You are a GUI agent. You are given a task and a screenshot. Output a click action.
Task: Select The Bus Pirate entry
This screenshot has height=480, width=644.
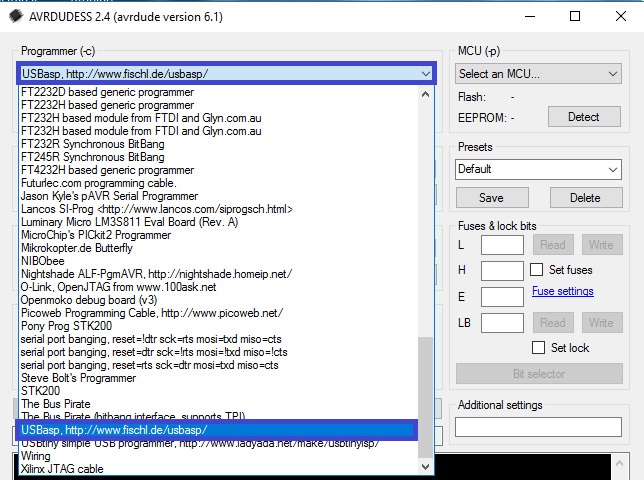[219, 404]
